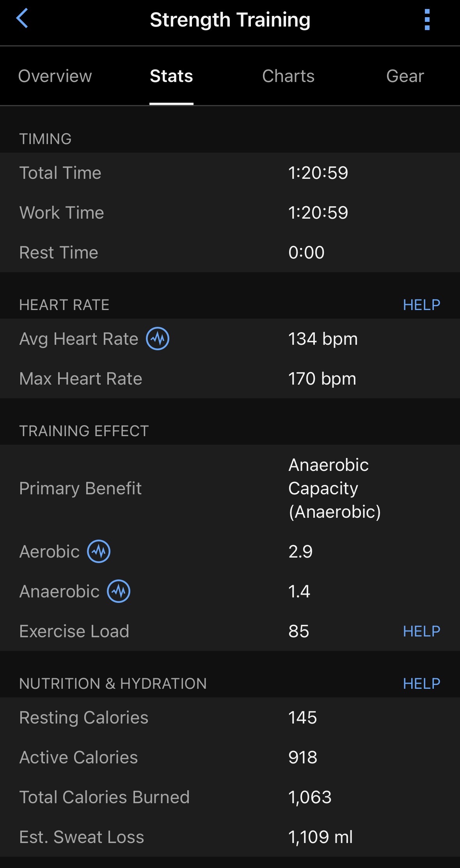Open HELP for Nutrition & Hydration
The height and width of the screenshot is (868, 460).
pos(421,684)
